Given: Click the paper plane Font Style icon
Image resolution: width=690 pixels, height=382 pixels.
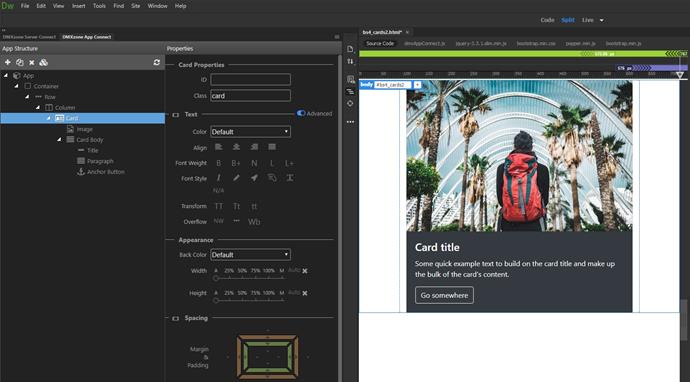Looking at the screenshot, I should click(x=254, y=178).
